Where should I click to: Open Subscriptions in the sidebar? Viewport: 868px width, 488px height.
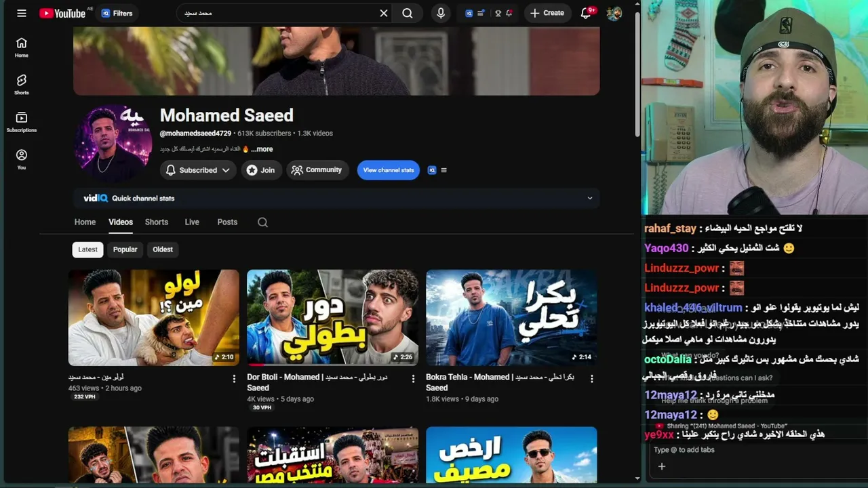tap(22, 122)
